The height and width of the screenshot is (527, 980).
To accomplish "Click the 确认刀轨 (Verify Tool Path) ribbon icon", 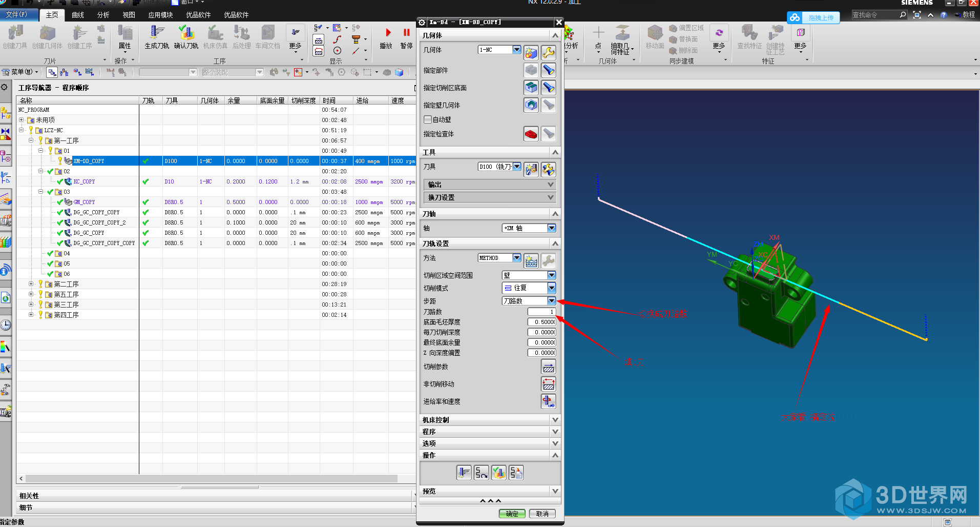I will click(x=186, y=37).
